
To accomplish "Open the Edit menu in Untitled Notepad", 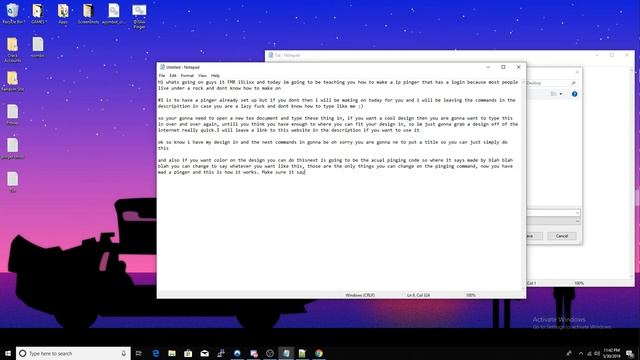I will click(173, 76).
